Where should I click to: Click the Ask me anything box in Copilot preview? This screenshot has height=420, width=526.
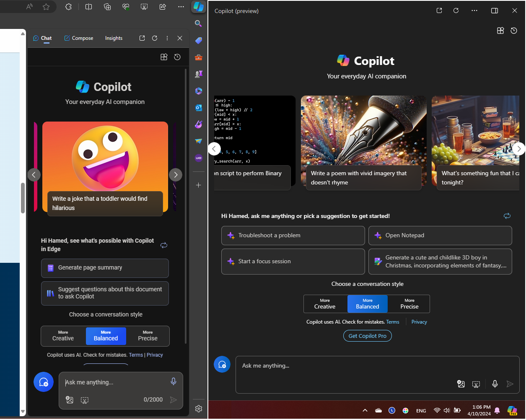377,374
